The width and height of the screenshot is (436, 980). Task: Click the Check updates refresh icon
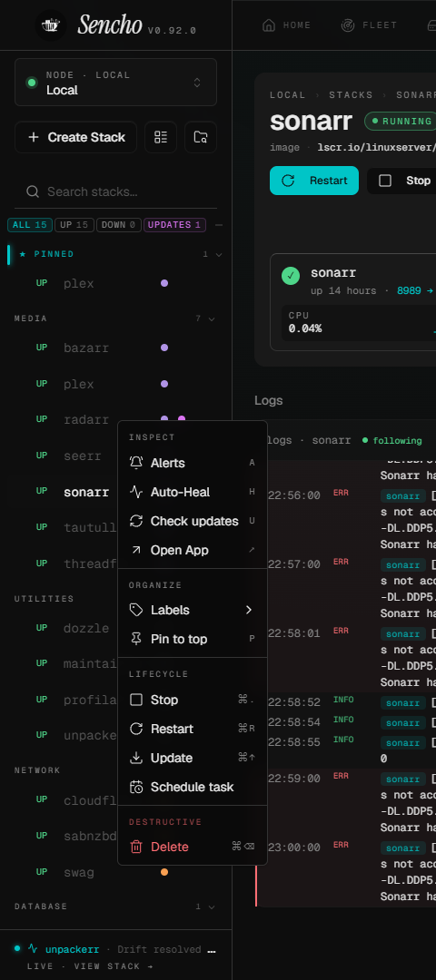pos(135,521)
